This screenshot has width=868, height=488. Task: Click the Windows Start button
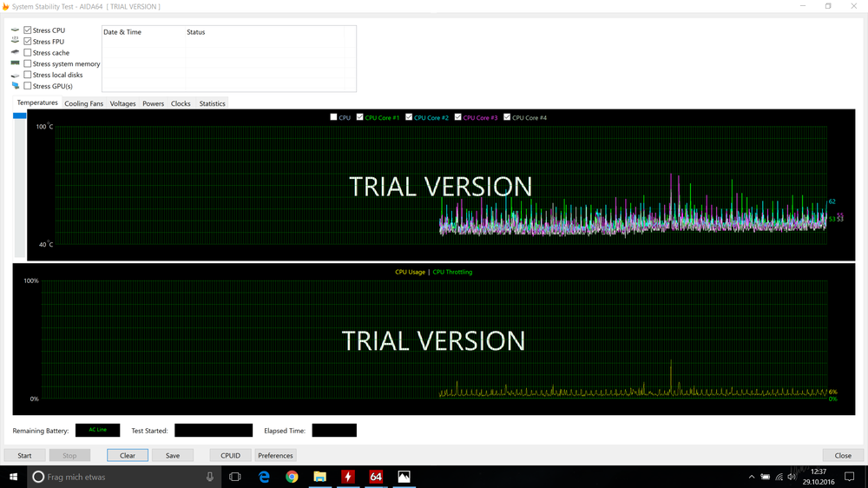click(x=13, y=477)
